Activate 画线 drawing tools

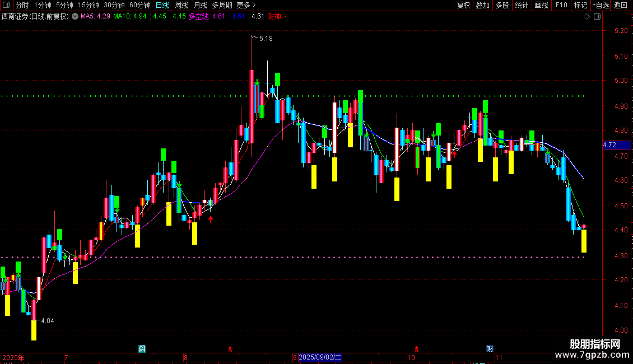(541, 5)
